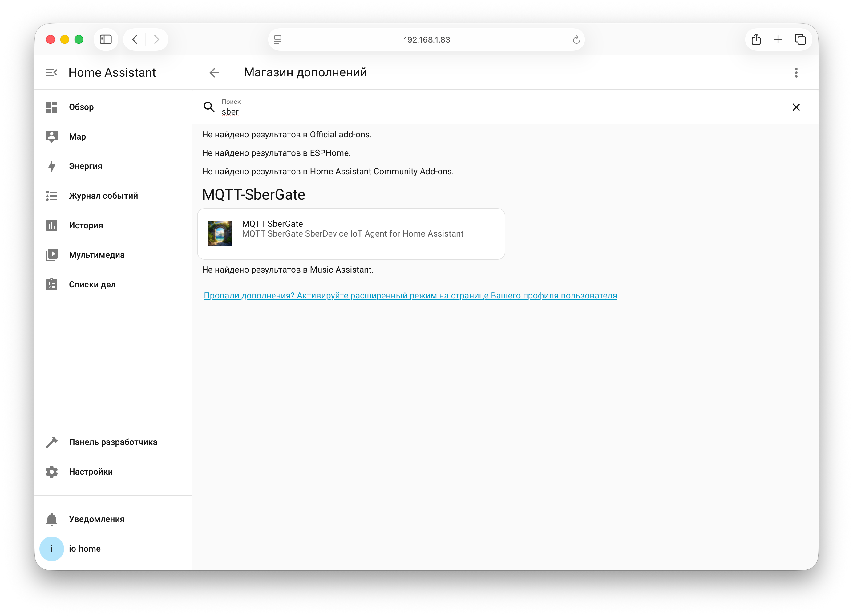Viewport: 853px width, 616px height.
Task: Open Панель разработчика hammer icon
Action: [x=51, y=442]
